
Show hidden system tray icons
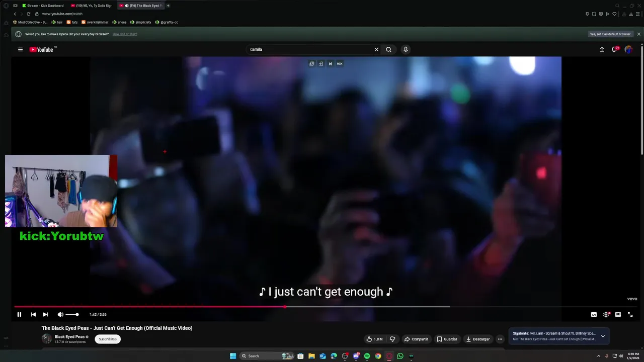598,356
